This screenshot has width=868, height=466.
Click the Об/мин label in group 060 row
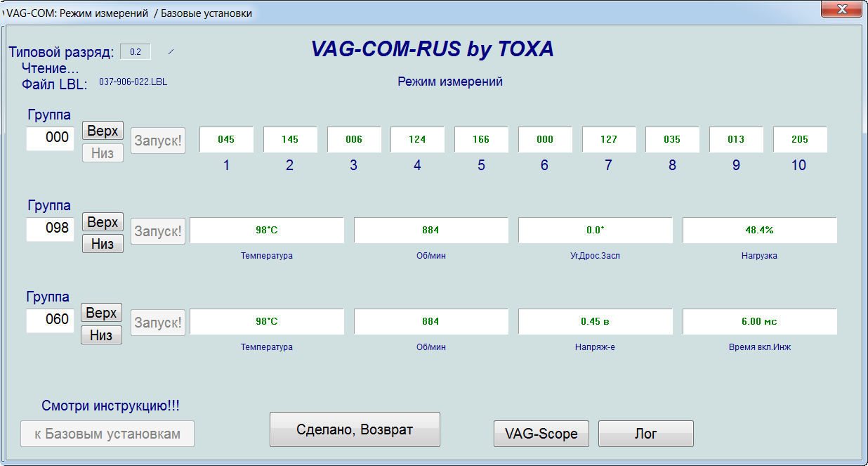click(431, 347)
